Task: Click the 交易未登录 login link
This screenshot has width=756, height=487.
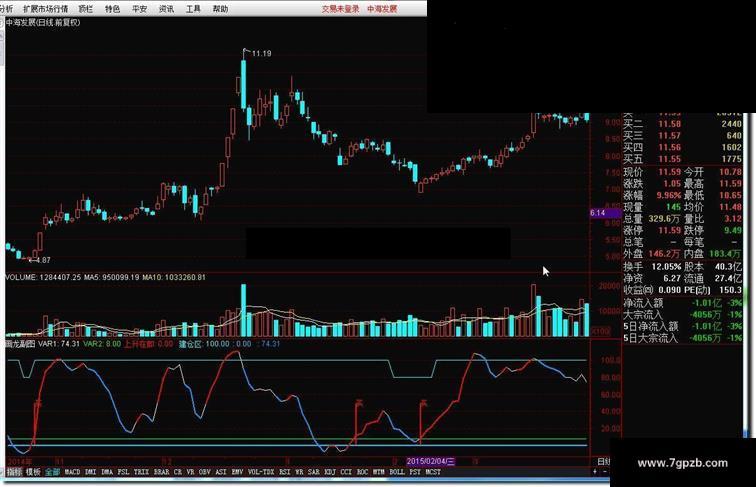Action: [x=340, y=9]
